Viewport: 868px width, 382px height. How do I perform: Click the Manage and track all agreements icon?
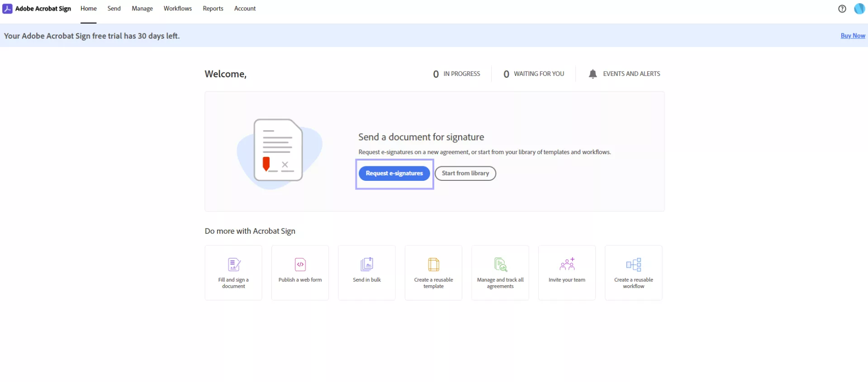[500, 264]
